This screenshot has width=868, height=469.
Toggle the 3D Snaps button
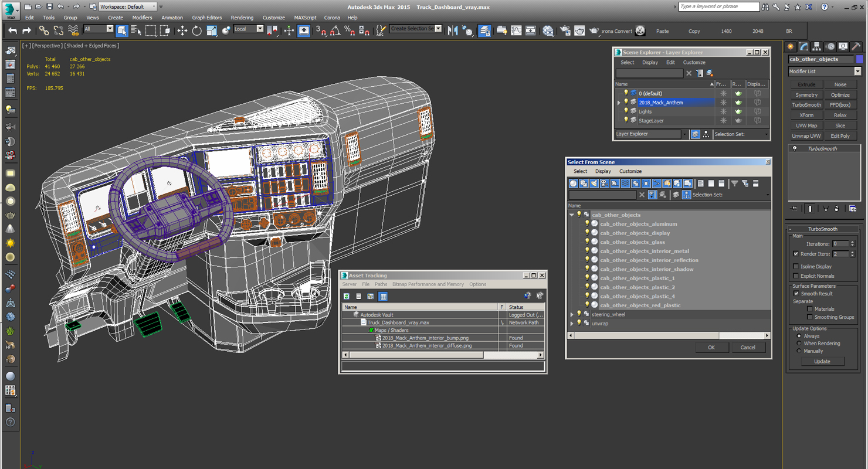pos(321,30)
